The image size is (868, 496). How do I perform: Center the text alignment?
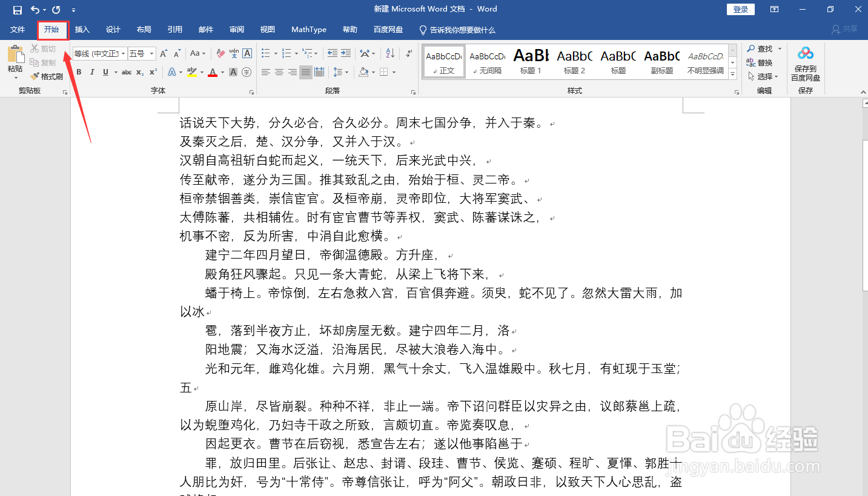tap(279, 73)
